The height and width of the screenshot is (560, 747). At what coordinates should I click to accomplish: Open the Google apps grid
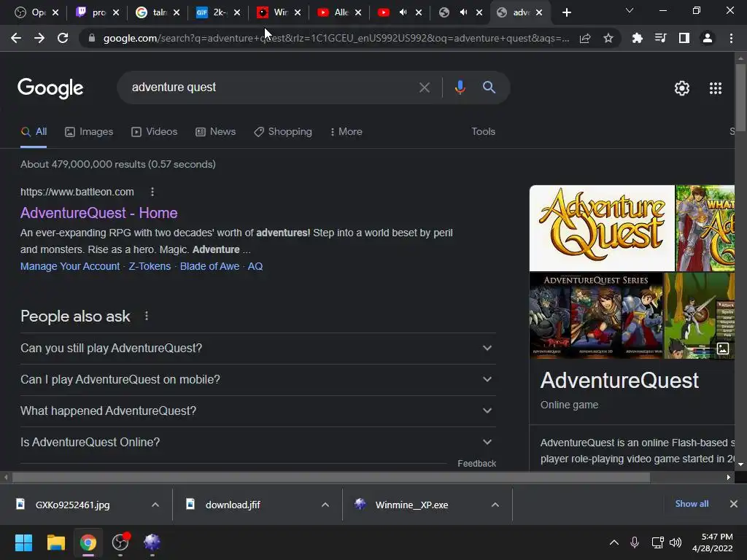716,88
